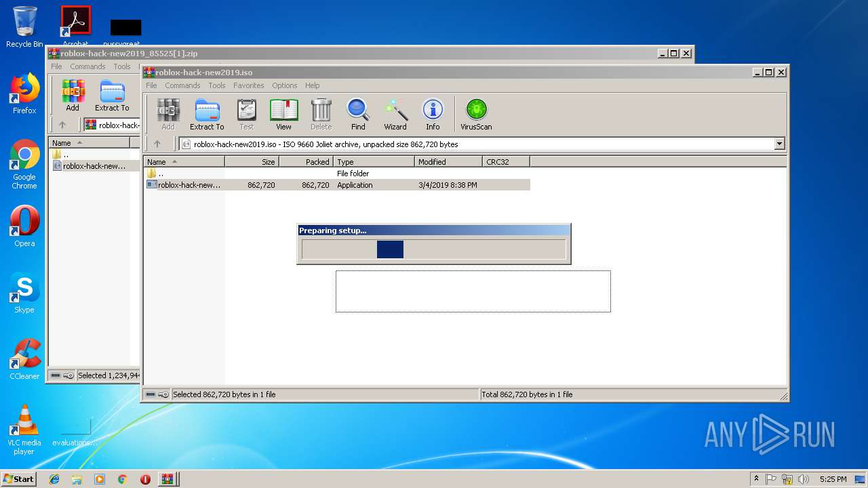The width and height of the screenshot is (868, 488).
Task: Click Add icon in the zip window
Action: click(x=73, y=95)
